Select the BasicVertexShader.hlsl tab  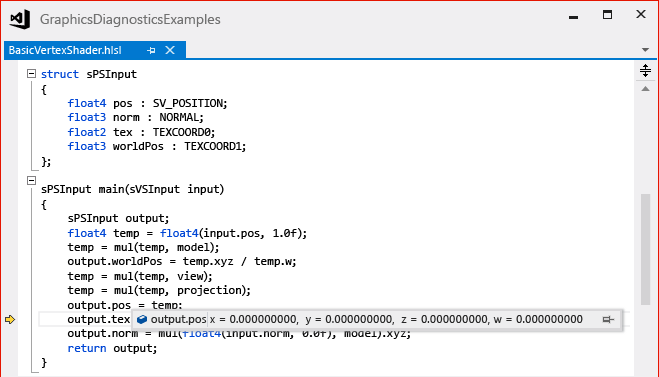pos(65,50)
